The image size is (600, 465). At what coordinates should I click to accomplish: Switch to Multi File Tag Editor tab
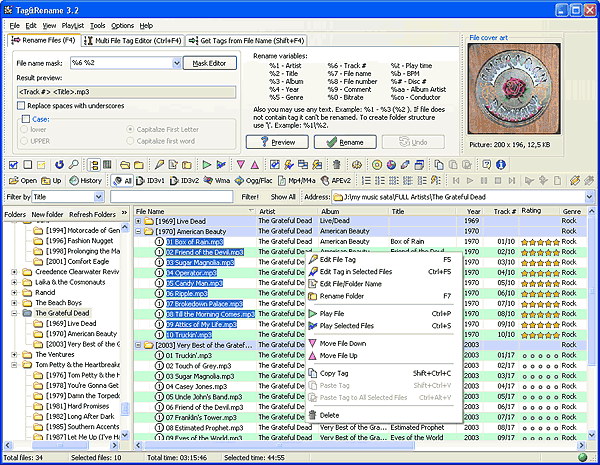[132, 39]
